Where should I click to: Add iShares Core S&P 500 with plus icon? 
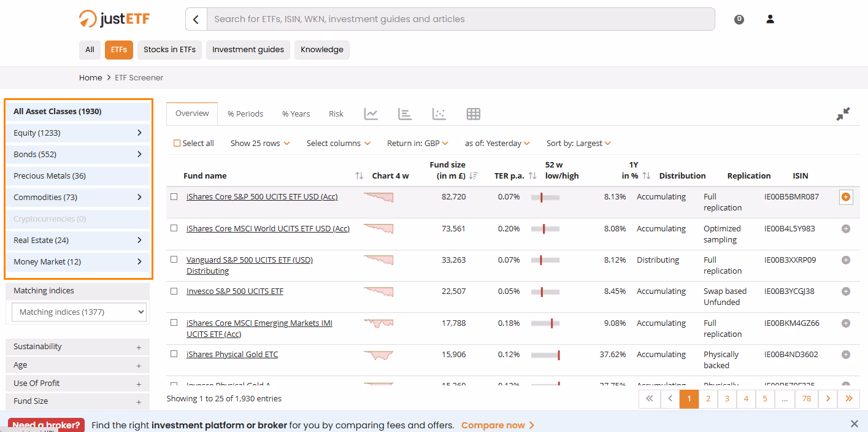(x=846, y=197)
